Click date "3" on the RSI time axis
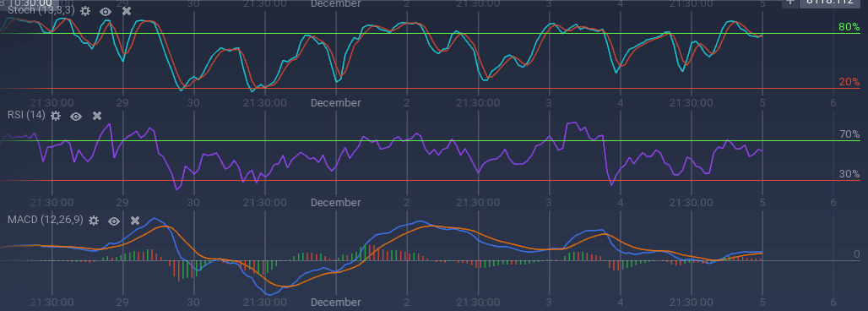This screenshot has width=868, height=311. coord(549,202)
